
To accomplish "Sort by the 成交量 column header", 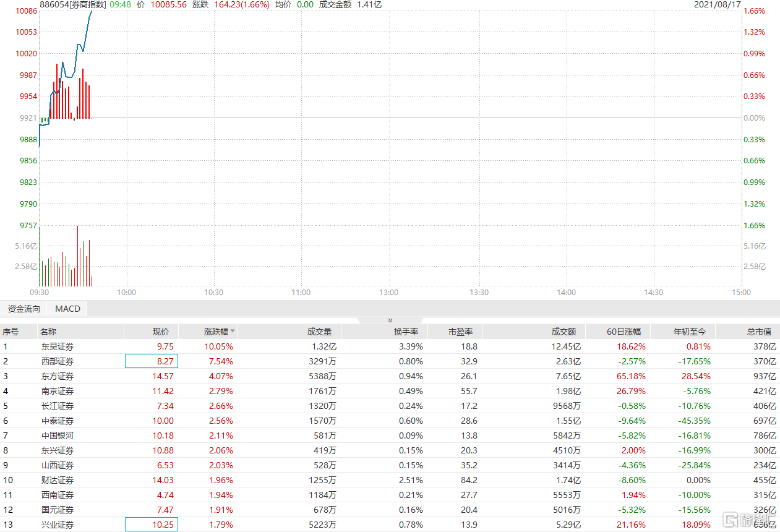I will (x=319, y=332).
